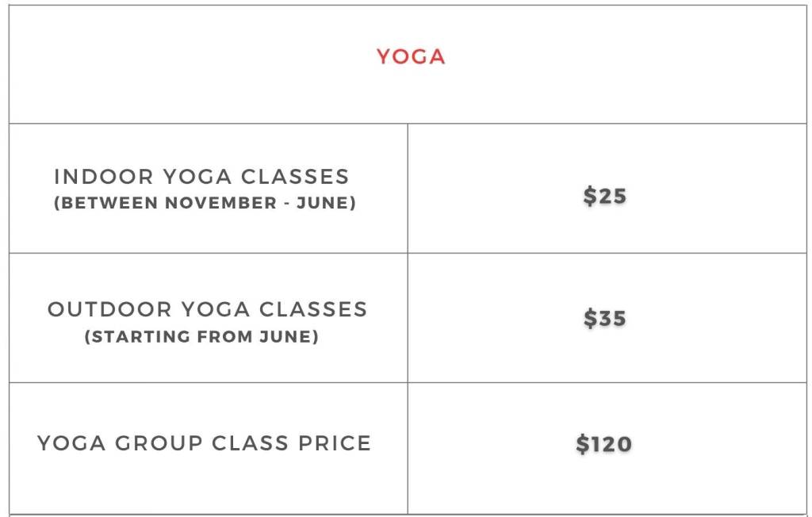
Task: Select the Outdoor Yoga Classes label
Action: [x=207, y=309]
